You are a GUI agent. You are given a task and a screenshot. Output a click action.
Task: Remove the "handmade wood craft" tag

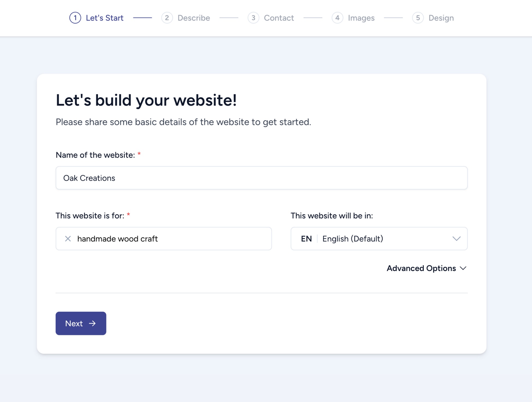click(68, 239)
